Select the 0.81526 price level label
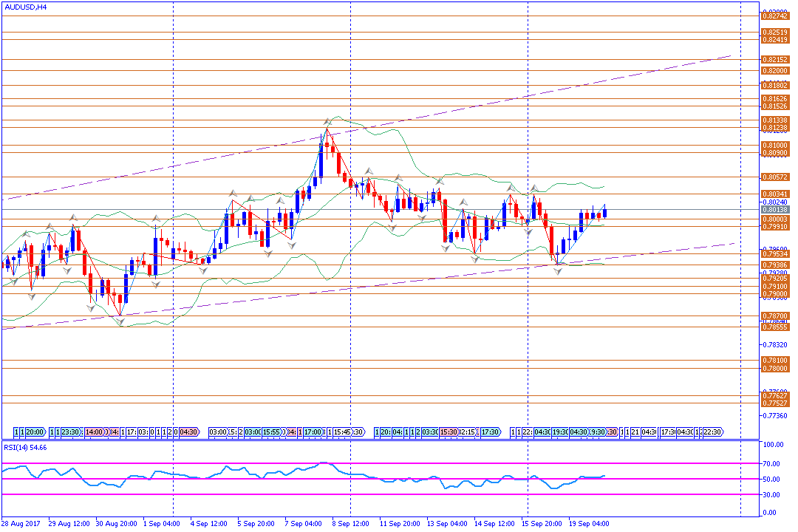Image resolution: width=798 pixels, height=532 pixels. point(775,106)
